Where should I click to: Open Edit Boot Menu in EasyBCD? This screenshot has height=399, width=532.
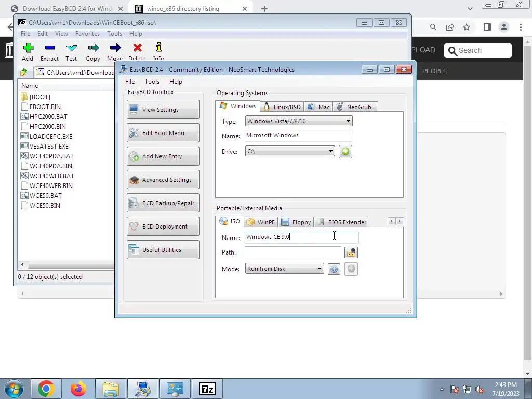click(x=163, y=132)
